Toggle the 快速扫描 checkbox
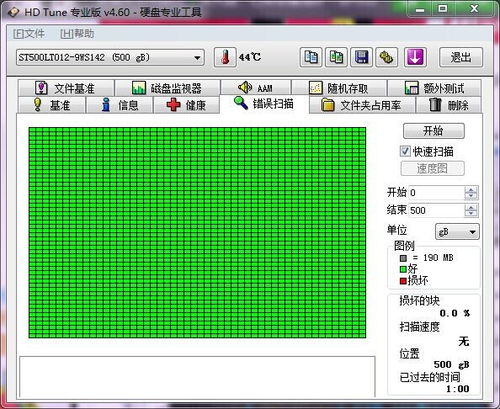Screen dimensions: 500x409 405,151
